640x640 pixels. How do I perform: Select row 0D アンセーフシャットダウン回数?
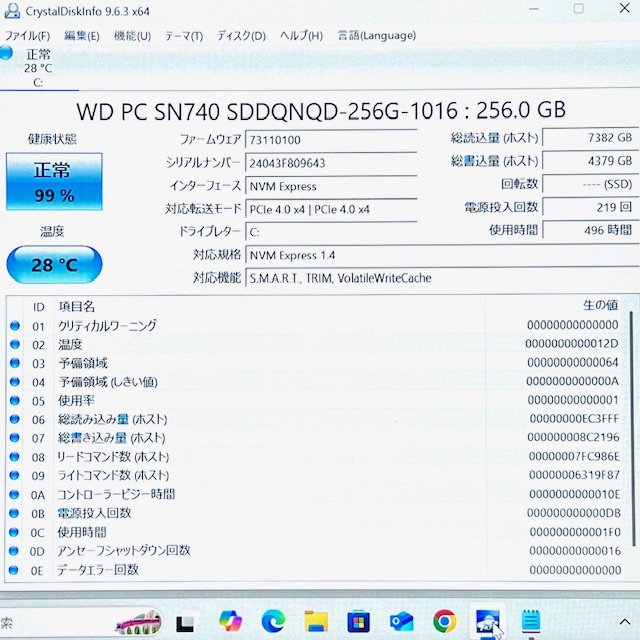pos(314,551)
